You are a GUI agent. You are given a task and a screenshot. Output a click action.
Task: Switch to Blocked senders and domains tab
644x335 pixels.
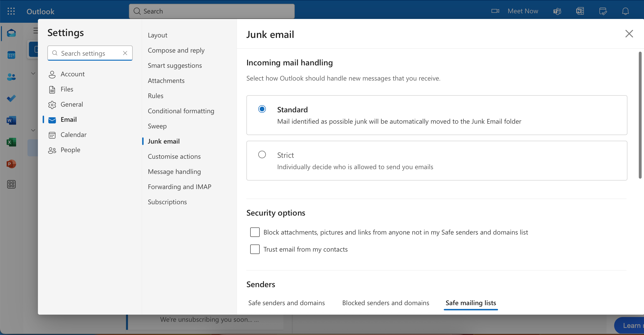(385, 303)
